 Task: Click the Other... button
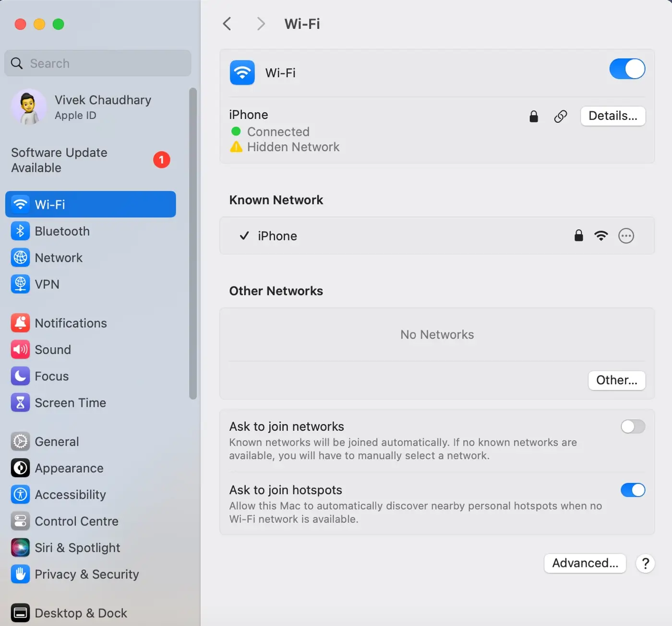click(x=617, y=380)
